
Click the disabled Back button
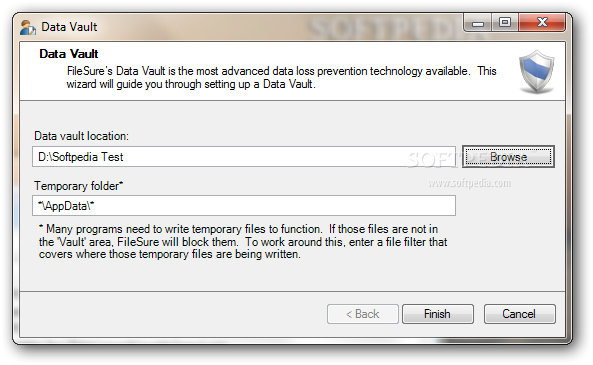click(x=363, y=314)
